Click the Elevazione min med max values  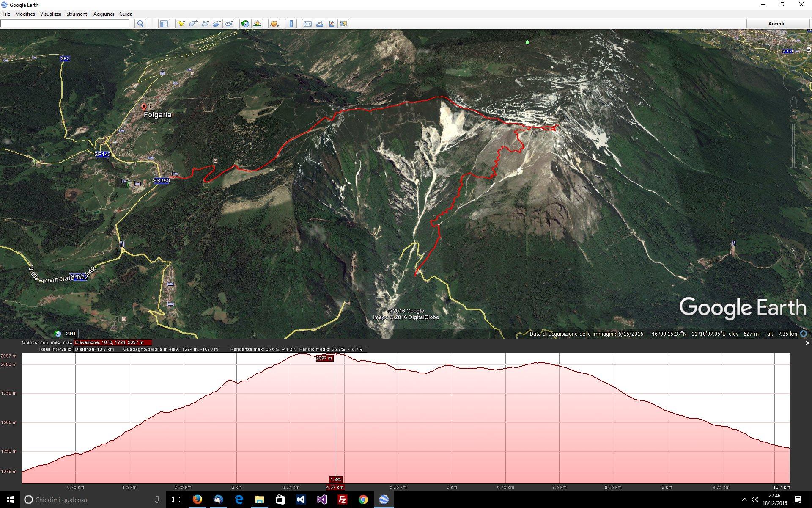tap(112, 342)
